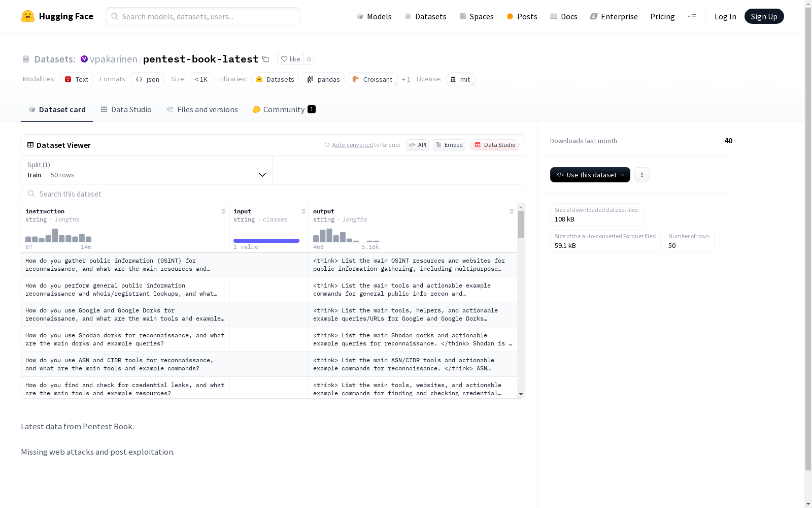The image size is (812, 508).
Task: Choose the pandas library tag
Action: [323, 79]
